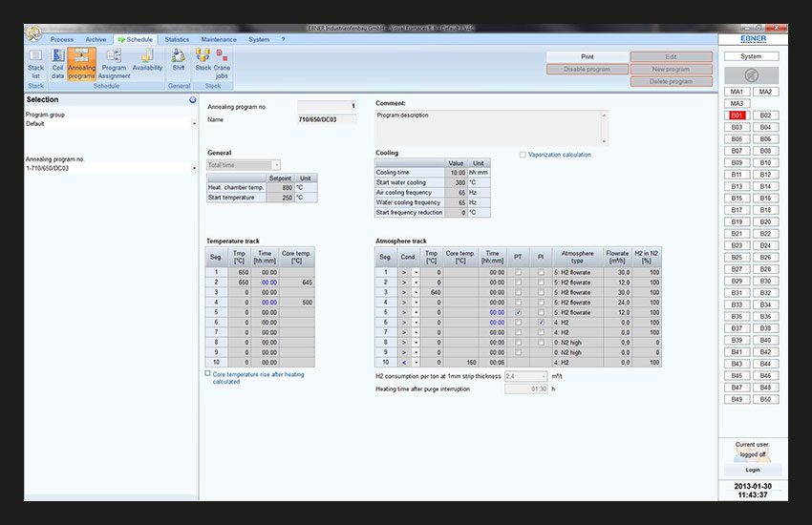Open the Process tab
Screen dimensions: 812x525
click(x=62, y=39)
